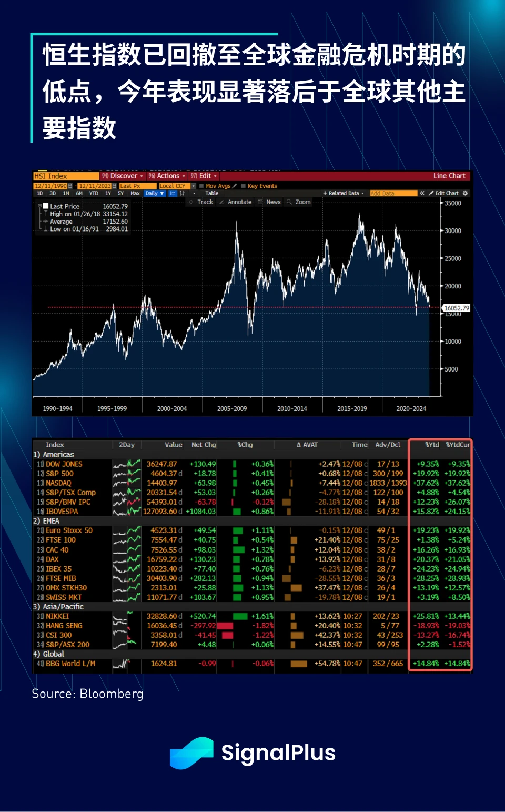Screen dimensions: 505x812
Task: Open the Daily periodicity dropdown
Action: pos(155,193)
